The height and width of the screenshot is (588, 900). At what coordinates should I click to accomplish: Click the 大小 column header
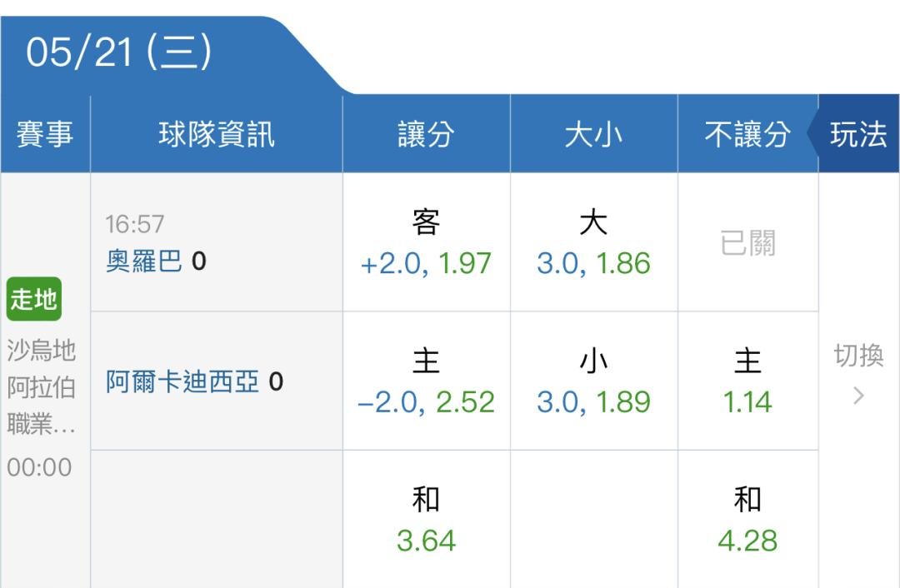[x=593, y=134]
